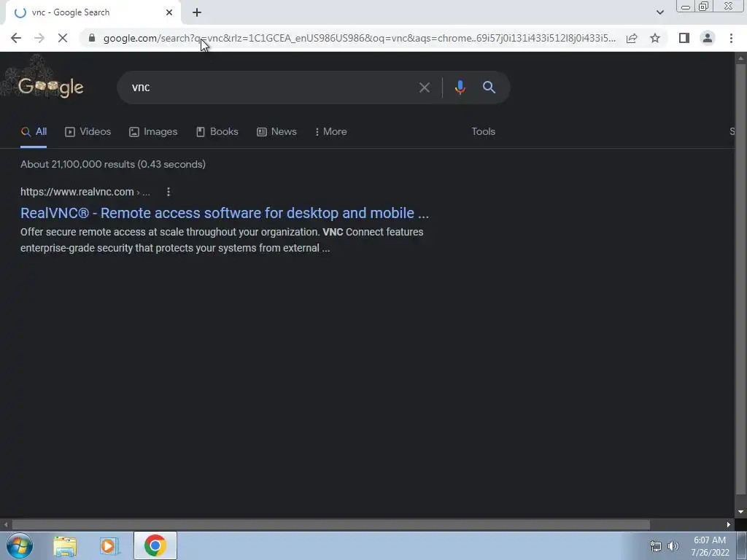Share this page using the share icon
Image resolution: width=747 pixels, height=560 pixels.
tap(632, 38)
